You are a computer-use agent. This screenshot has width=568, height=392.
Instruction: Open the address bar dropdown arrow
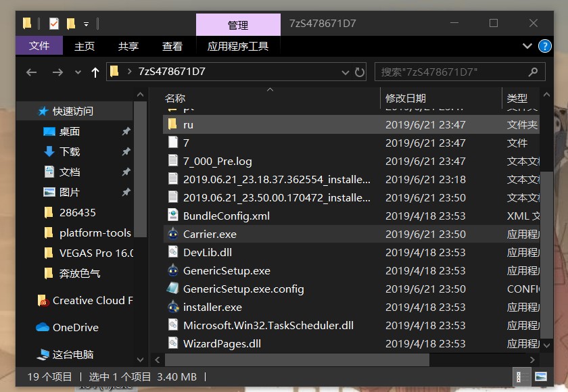click(x=346, y=72)
